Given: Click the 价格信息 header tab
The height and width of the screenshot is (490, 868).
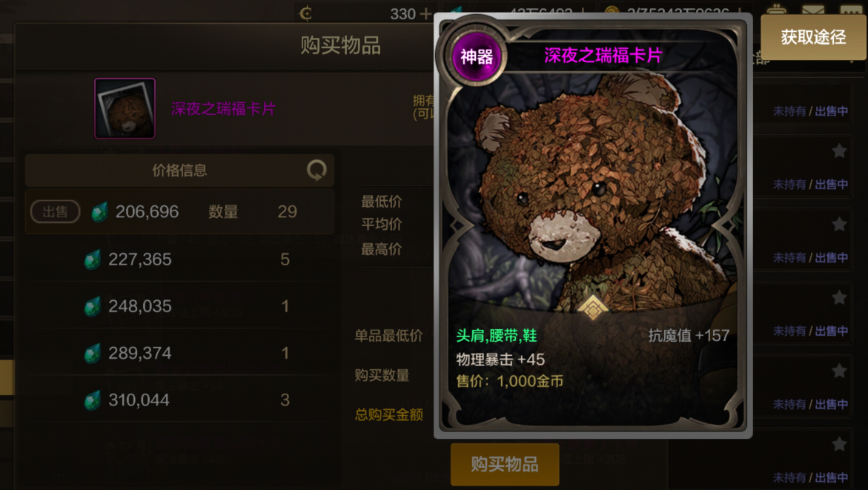Looking at the screenshot, I should point(179,170).
